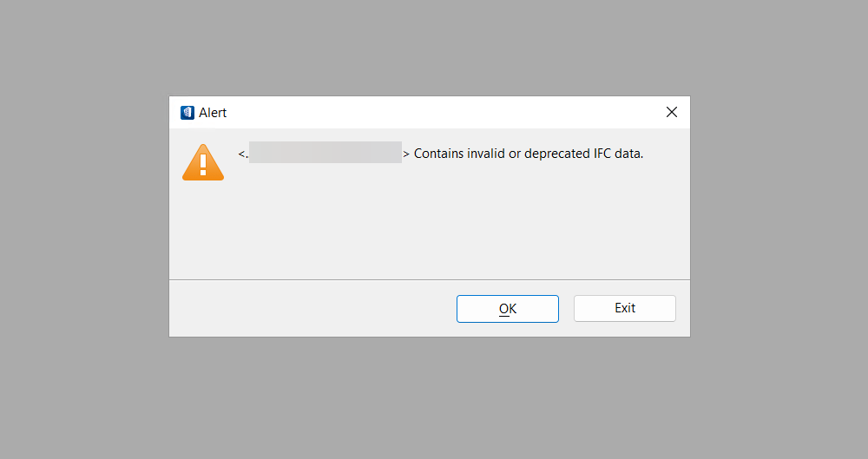Viewport: 868px width, 459px height.
Task: Click the empty title bar area of Alert
Action: [443, 113]
